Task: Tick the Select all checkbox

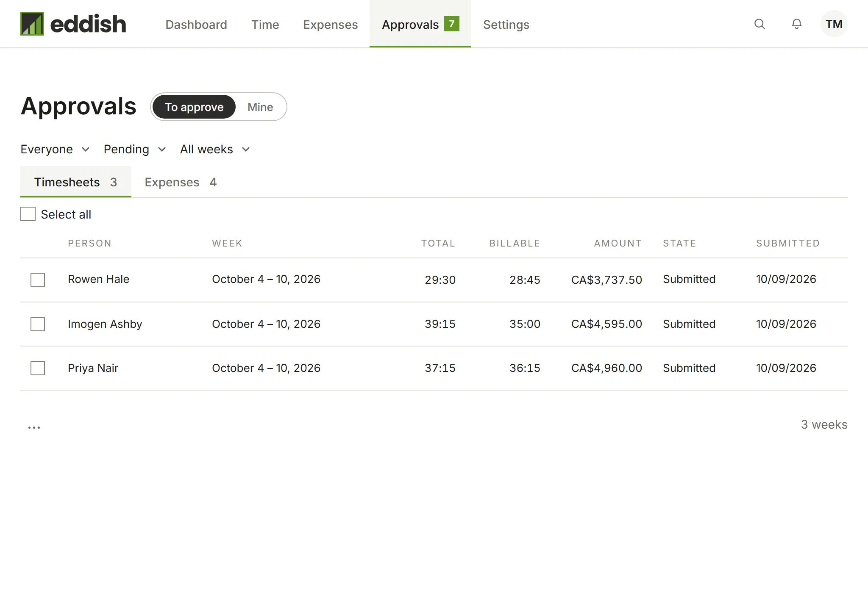Action: pyautogui.click(x=28, y=214)
